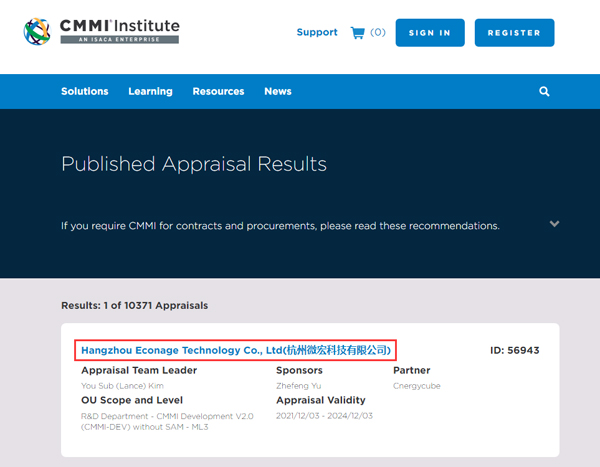Click validity dates '2021/12/03 - 2024/12/03'
600x467 pixels.
(x=324, y=416)
